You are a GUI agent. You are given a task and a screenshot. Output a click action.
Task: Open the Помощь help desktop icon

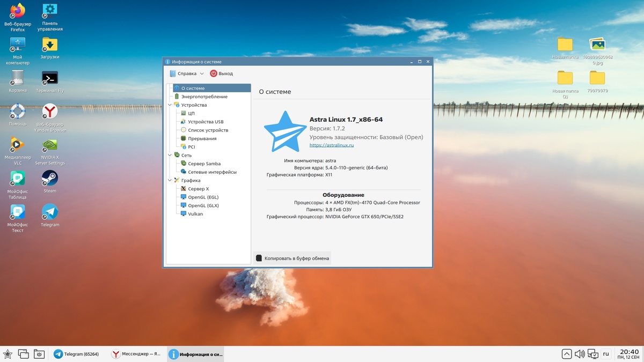[x=18, y=112]
